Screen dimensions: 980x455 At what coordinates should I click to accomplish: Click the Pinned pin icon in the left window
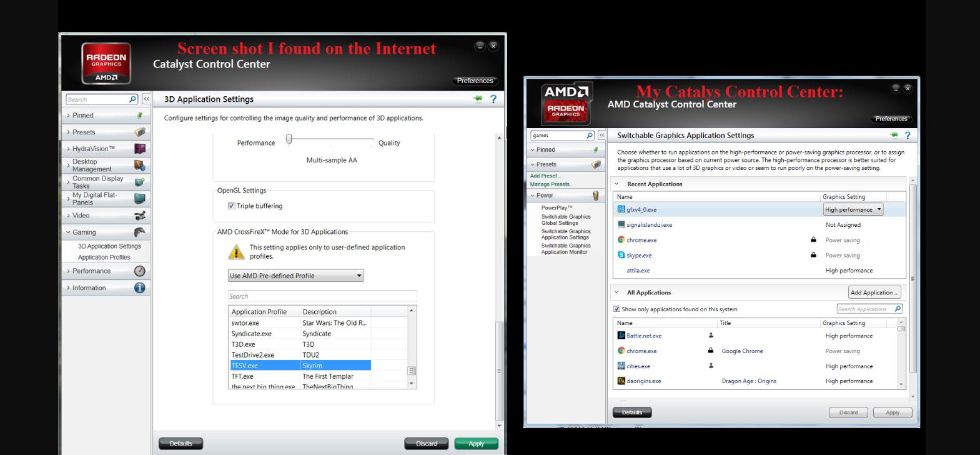click(140, 116)
